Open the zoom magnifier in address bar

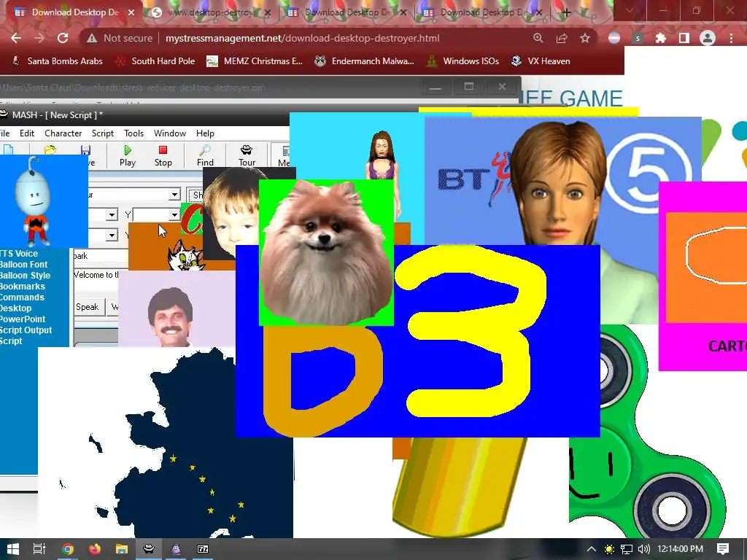538,38
